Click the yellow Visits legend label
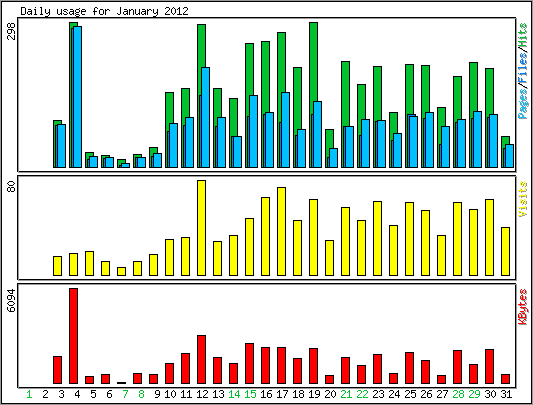533x405 pixels. (523, 199)
